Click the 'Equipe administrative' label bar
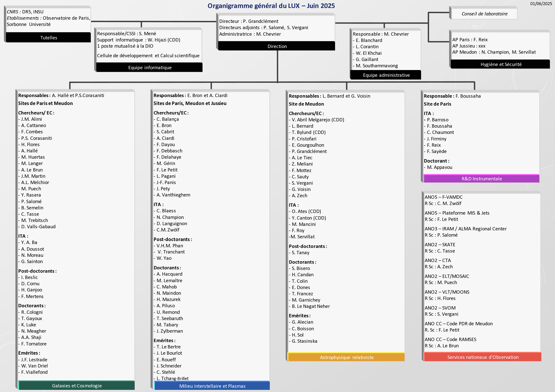The width and height of the screenshot is (555, 392). (386, 75)
